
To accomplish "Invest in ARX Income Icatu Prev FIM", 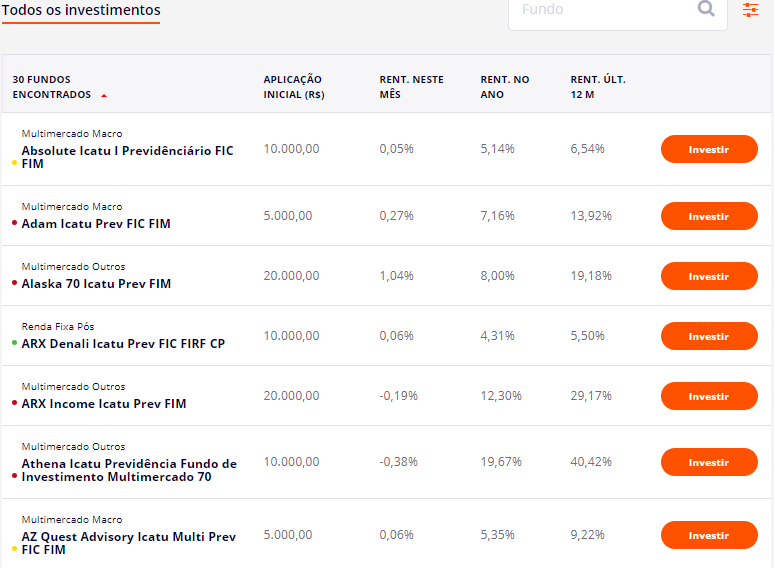I will (x=709, y=396).
